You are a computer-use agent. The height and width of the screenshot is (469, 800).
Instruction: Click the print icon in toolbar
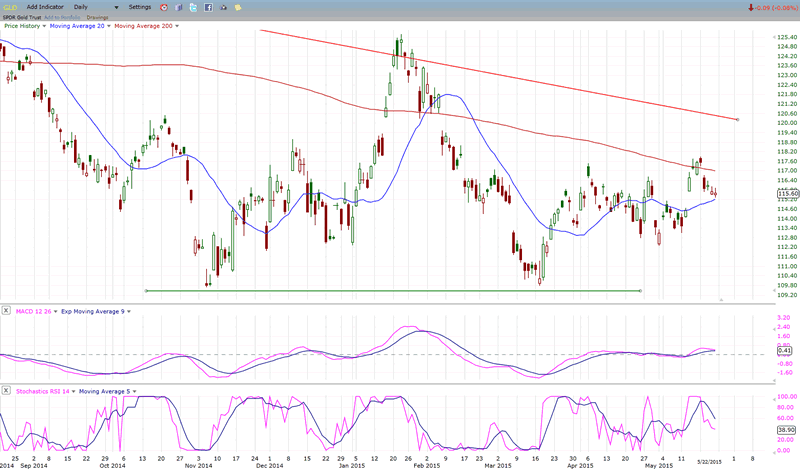click(x=223, y=8)
